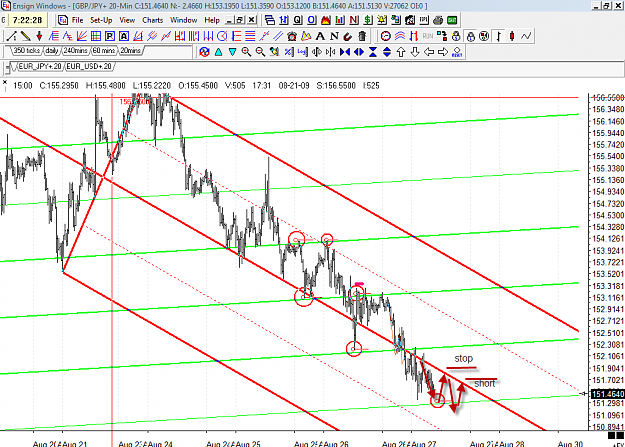The width and height of the screenshot is (625, 447).
Task: Click the compress horizontally blue arrows icon
Action: point(345,52)
